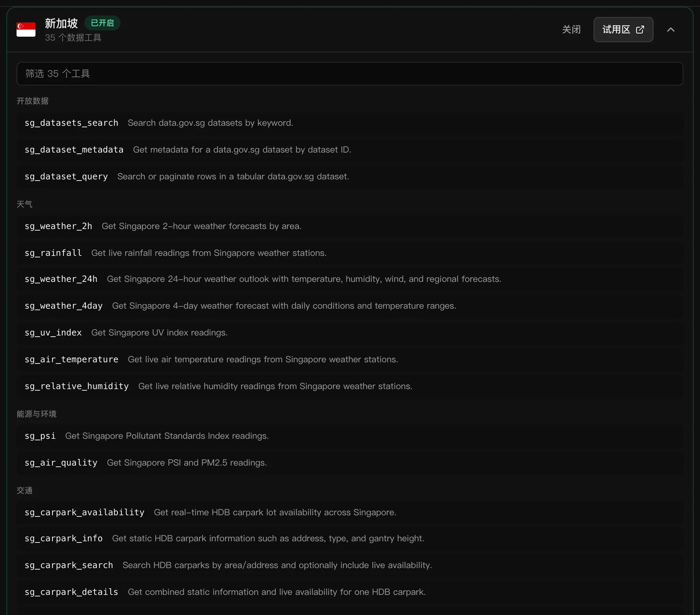Select the sg_air_temperature tool row
This screenshot has height=615, width=700.
350,360
